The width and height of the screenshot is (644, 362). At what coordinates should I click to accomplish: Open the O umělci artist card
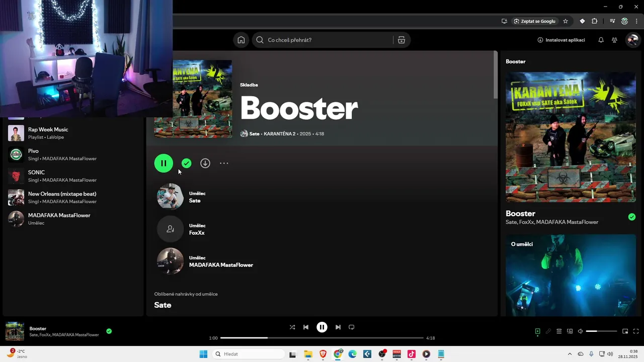571,275
